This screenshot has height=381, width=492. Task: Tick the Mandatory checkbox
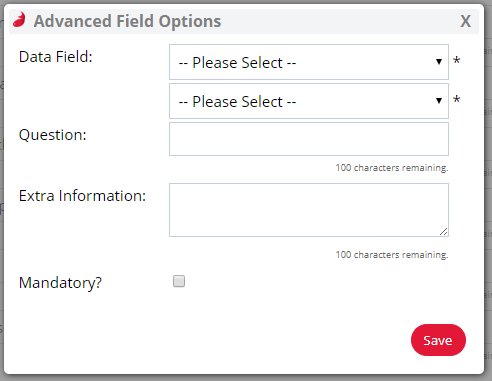click(179, 281)
